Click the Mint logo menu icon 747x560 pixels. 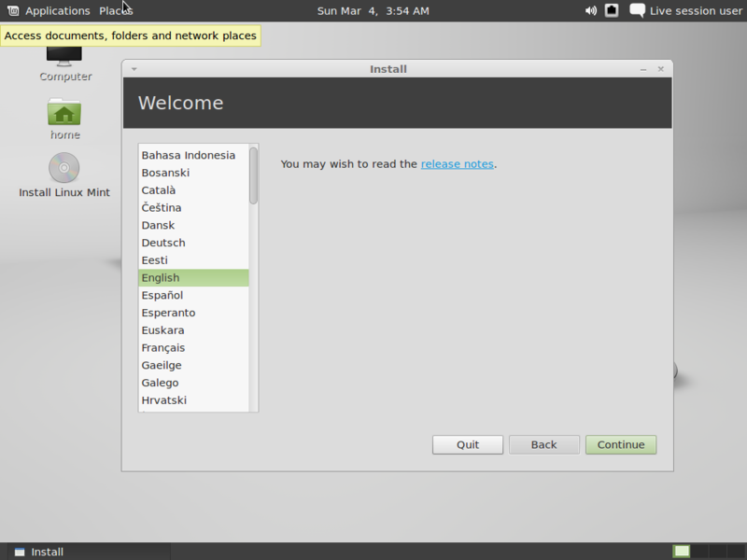[13, 10]
